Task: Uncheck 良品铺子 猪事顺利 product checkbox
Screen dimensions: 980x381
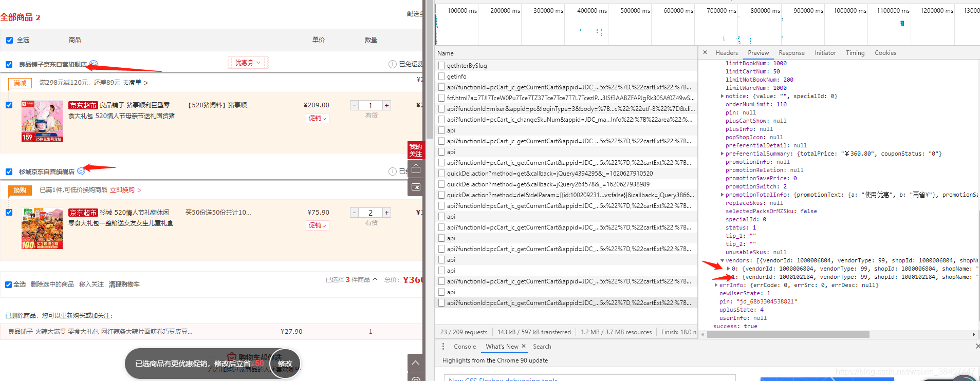Action: pyautogui.click(x=9, y=105)
